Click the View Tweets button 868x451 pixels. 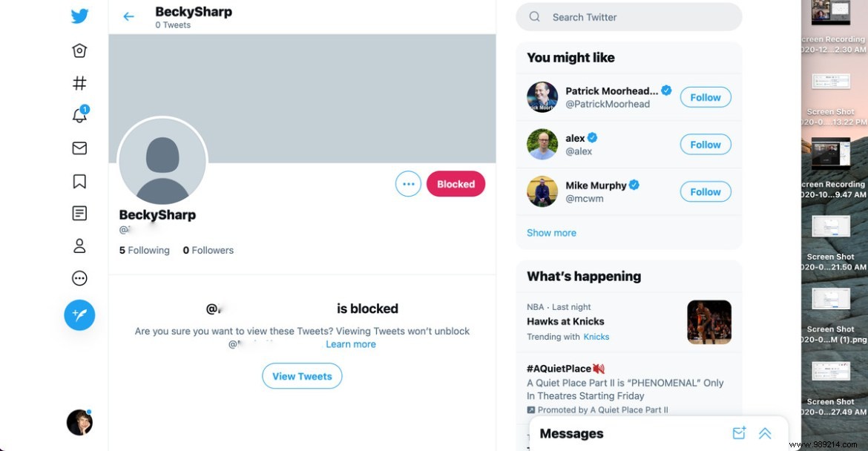point(302,376)
